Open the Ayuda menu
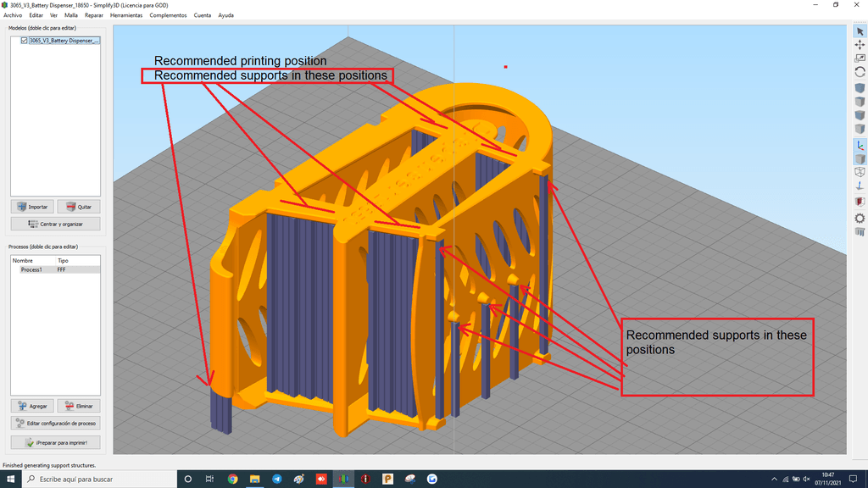Image resolution: width=868 pixels, height=488 pixels. (x=225, y=15)
